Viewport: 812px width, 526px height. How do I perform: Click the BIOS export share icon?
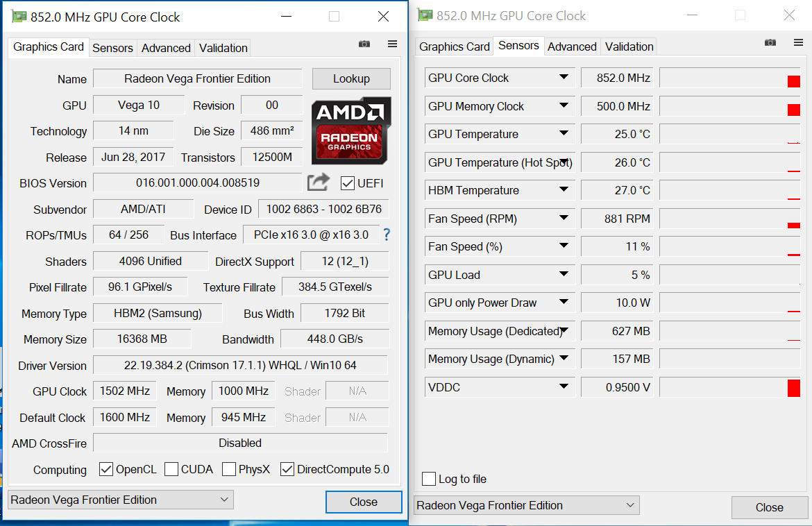click(319, 182)
